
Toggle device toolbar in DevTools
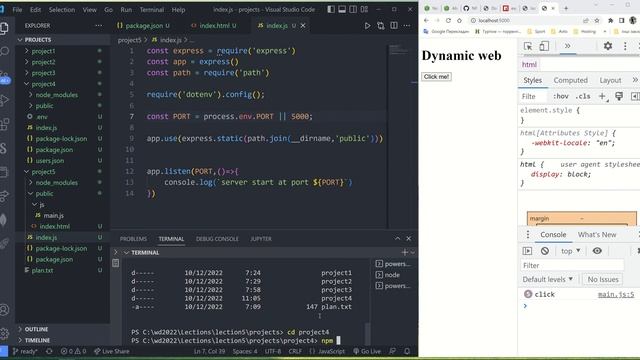tap(544, 46)
